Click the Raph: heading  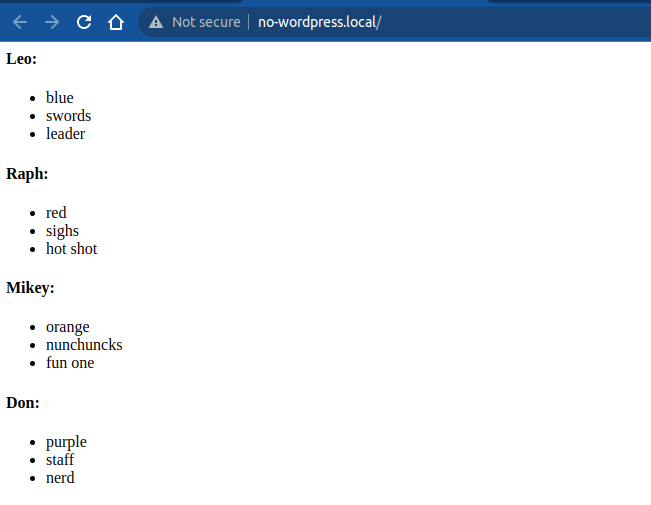tap(27, 174)
